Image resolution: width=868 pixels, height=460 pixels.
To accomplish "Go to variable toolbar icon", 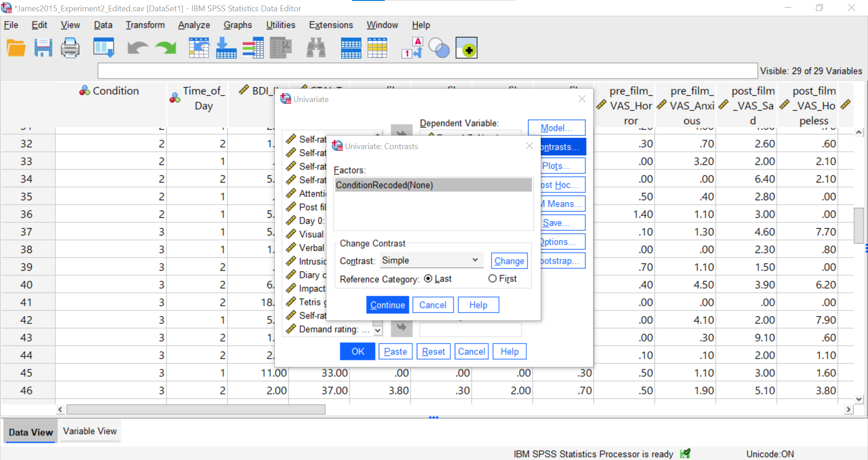I will [226, 48].
